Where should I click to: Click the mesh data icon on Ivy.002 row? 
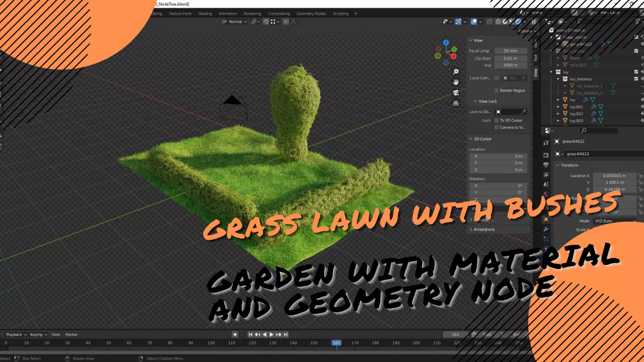coord(601,114)
